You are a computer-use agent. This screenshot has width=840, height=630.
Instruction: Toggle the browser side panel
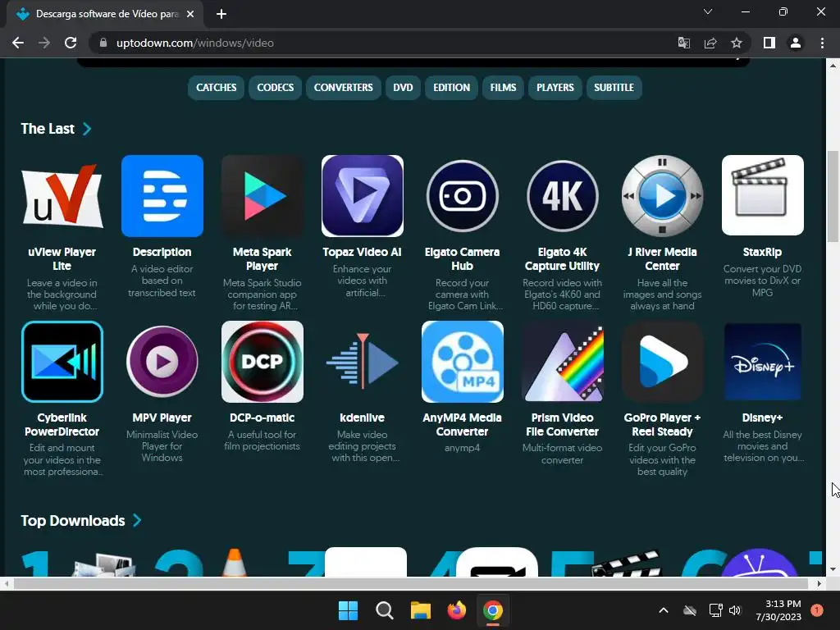pos(769,43)
